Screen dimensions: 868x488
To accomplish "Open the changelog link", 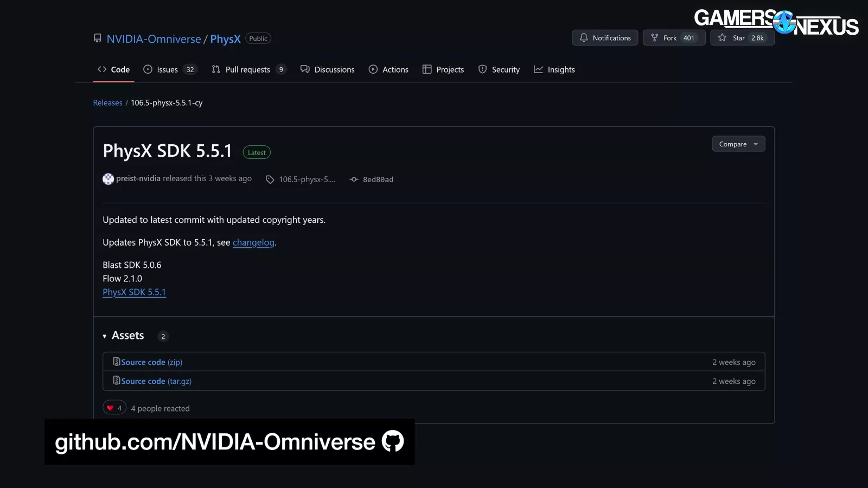I will click(x=253, y=242).
